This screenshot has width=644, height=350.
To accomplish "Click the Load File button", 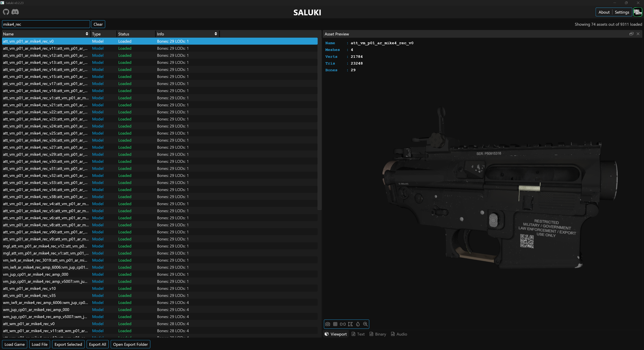I will (x=39, y=344).
